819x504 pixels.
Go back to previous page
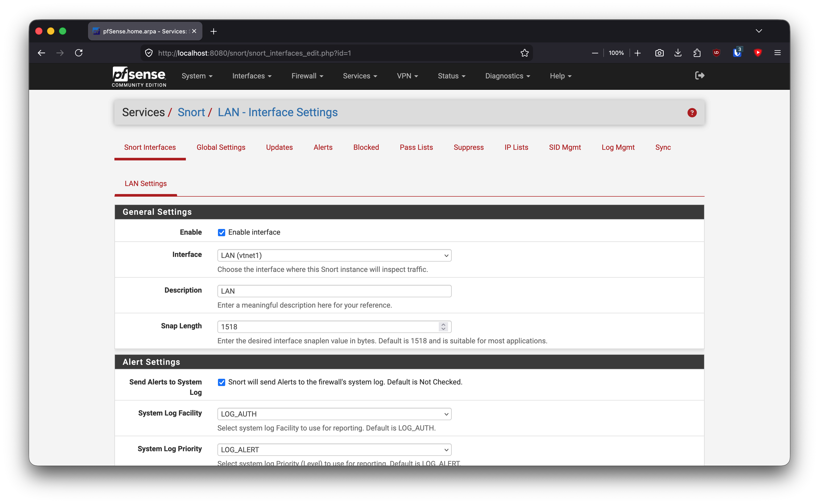point(41,53)
